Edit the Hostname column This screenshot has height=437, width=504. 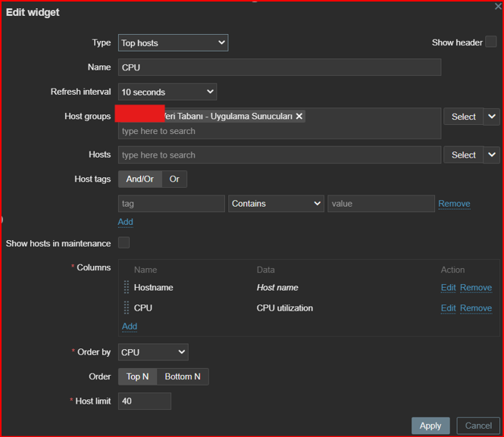click(448, 287)
